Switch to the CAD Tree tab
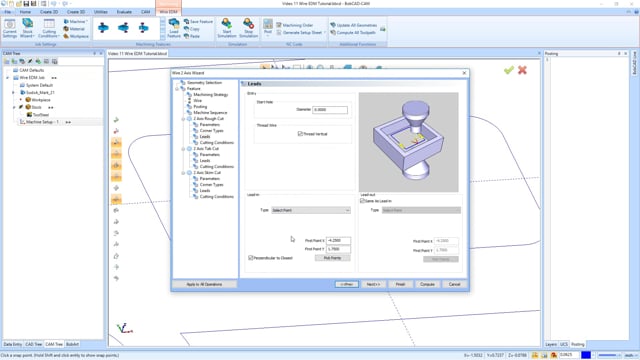 click(x=33, y=344)
